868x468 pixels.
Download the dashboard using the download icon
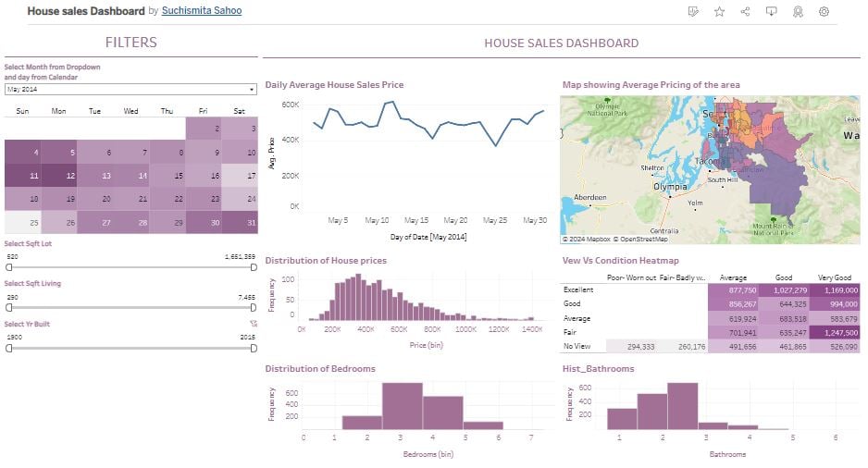tap(771, 12)
